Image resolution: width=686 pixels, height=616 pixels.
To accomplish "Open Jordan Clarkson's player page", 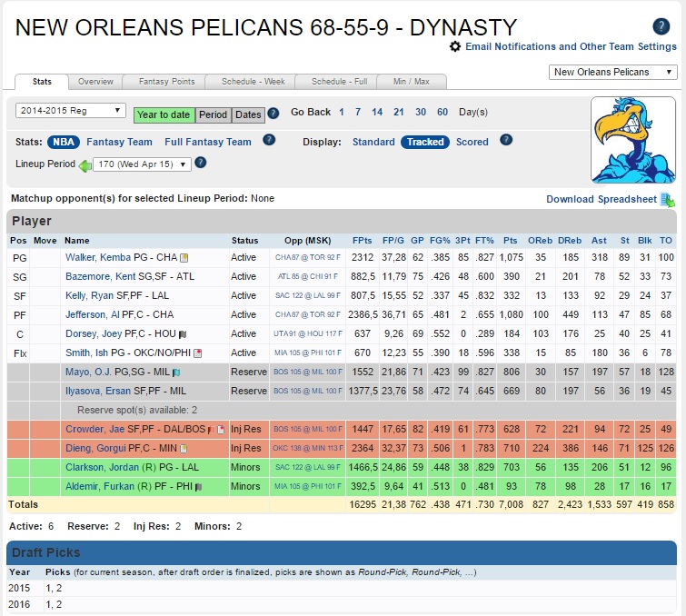I will (x=102, y=467).
